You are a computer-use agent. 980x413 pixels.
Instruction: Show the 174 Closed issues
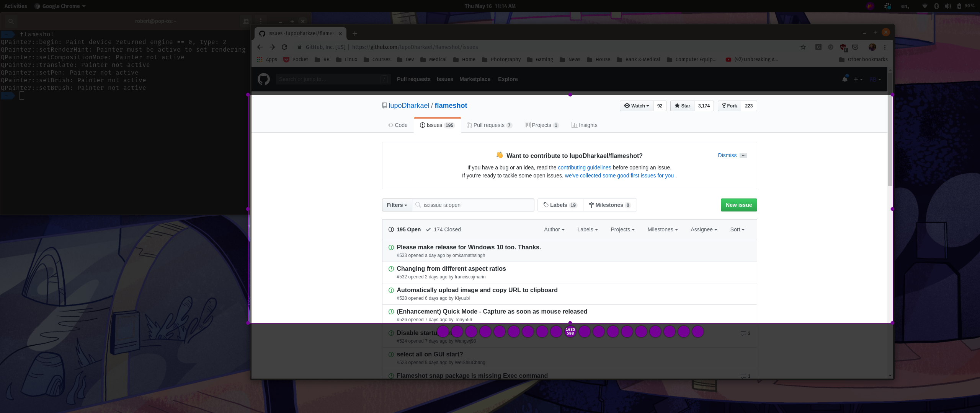click(443, 229)
